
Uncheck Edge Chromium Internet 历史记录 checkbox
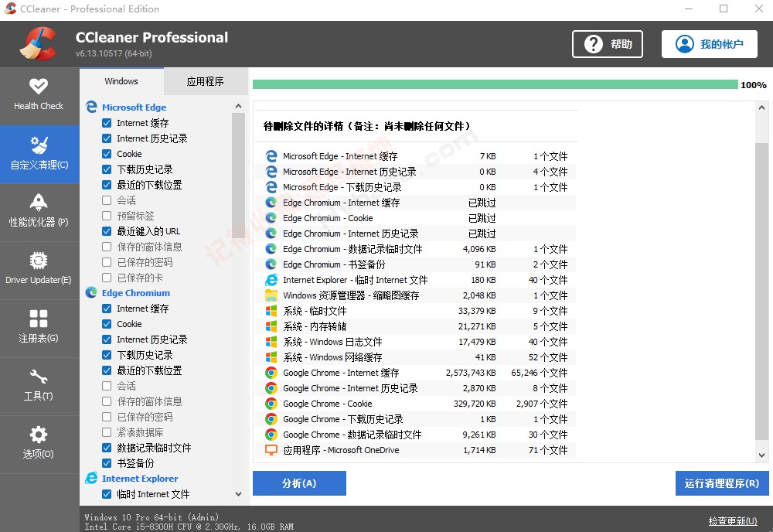[107, 339]
